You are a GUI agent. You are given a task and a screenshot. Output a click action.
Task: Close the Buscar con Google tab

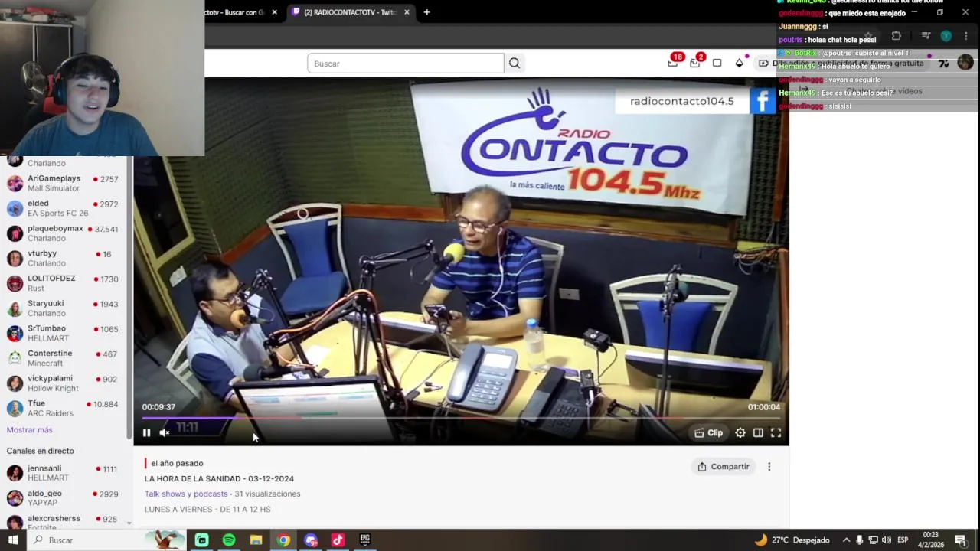[x=274, y=12]
